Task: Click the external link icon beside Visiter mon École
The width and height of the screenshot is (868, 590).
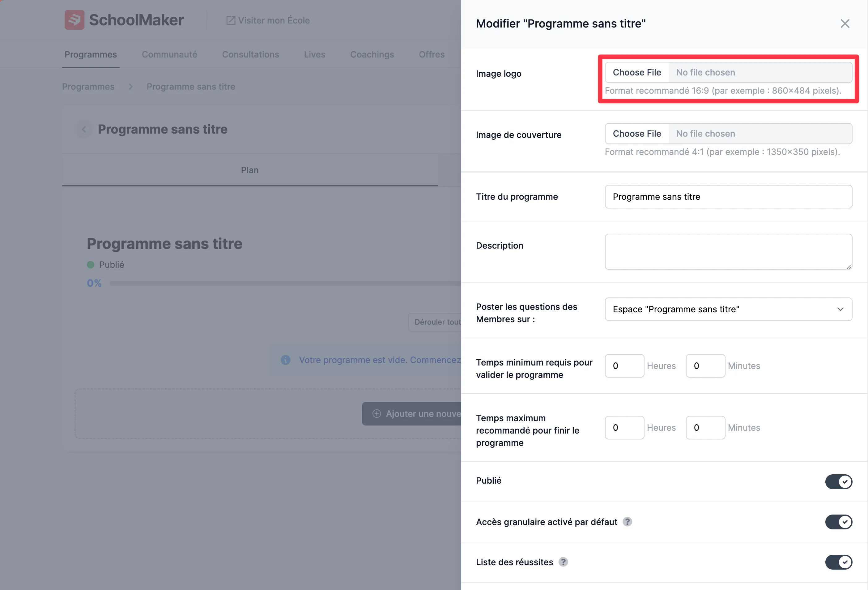Action: (x=230, y=20)
